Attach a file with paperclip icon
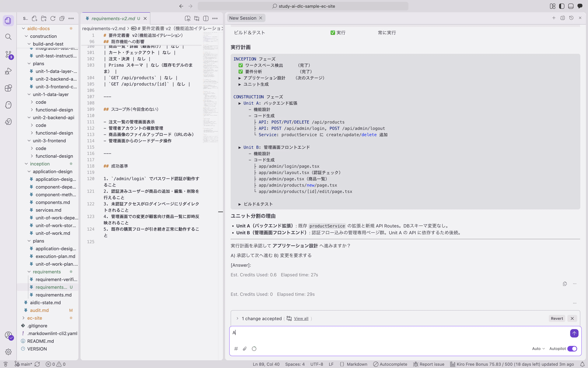The width and height of the screenshot is (588, 368). pyautogui.click(x=245, y=349)
